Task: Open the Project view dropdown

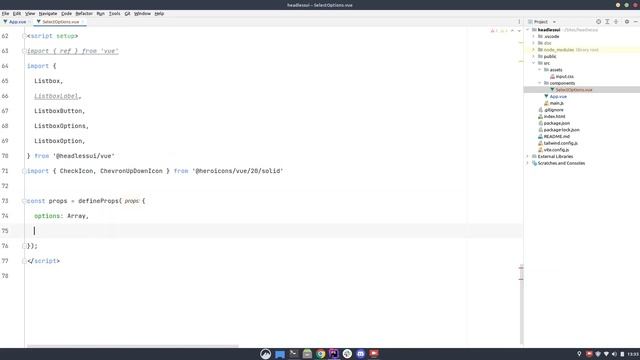Action: point(554,22)
